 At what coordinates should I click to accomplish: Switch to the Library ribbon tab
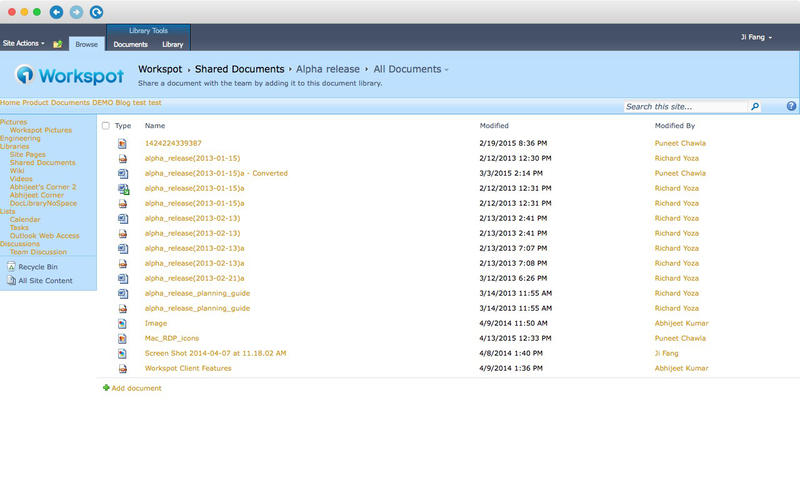click(x=173, y=44)
